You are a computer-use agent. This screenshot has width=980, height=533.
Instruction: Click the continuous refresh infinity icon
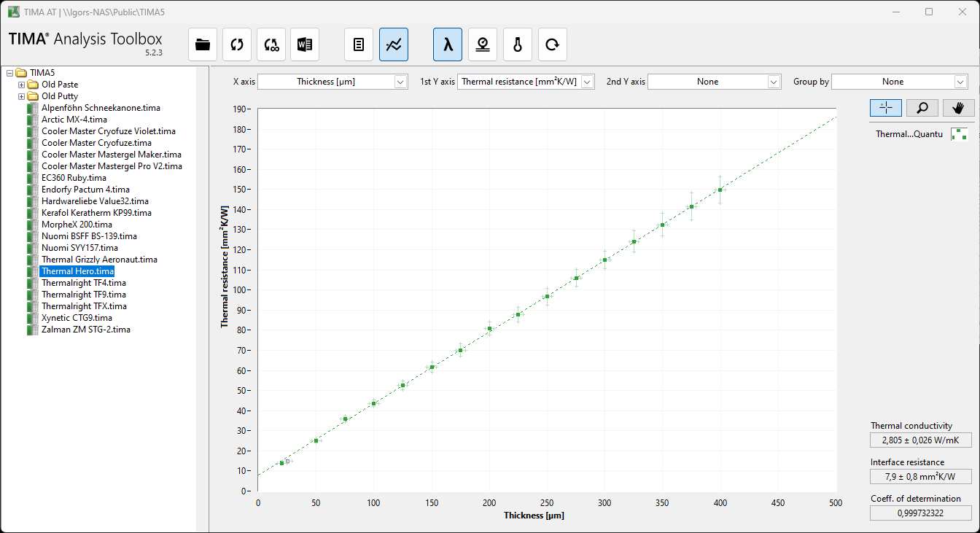[271, 44]
